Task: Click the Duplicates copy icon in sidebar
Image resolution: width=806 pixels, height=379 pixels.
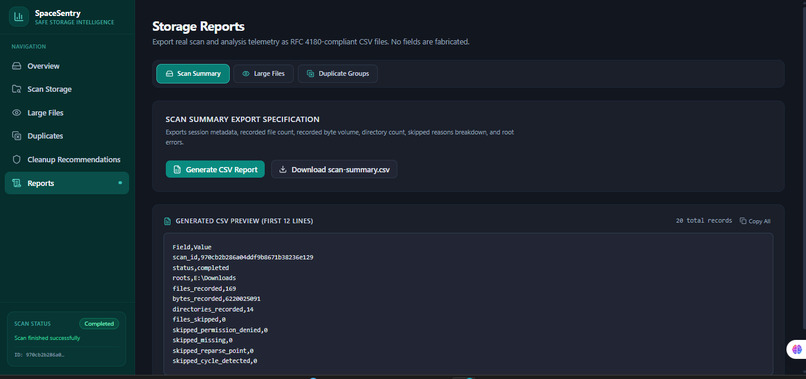Action: click(17, 136)
